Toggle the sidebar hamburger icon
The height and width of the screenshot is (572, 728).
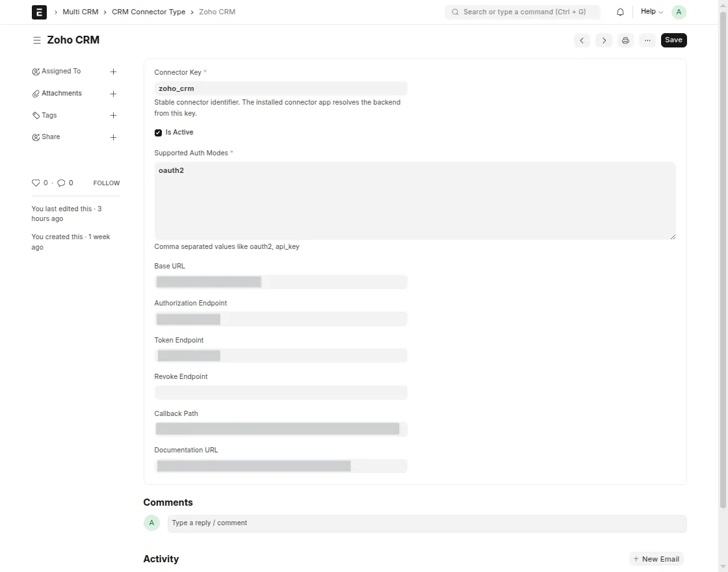pyautogui.click(x=36, y=40)
